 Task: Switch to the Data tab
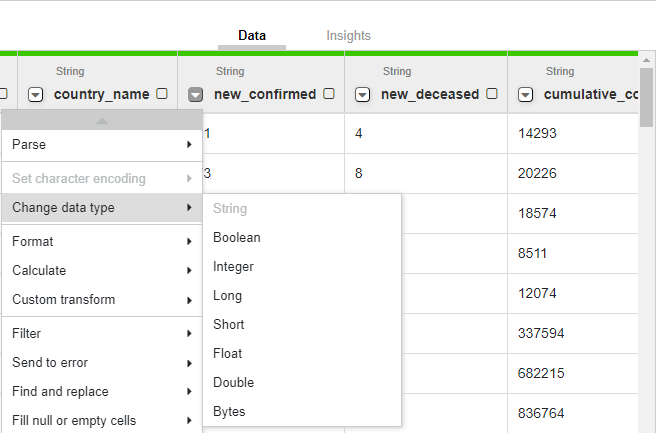point(252,36)
